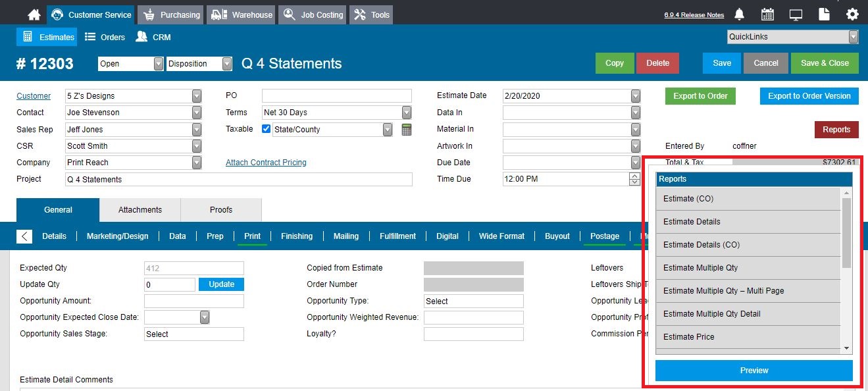The height and width of the screenshot is (391, 868).
Task: Open the Warehouse module
Action: (241, 14)
